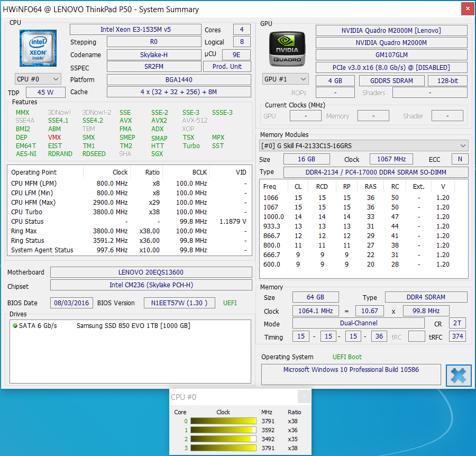This screenshot has height=456, width=476.
Task: Click the Cache value 4 x (32 + 32 + 256) + 8M
Action: 179,92
